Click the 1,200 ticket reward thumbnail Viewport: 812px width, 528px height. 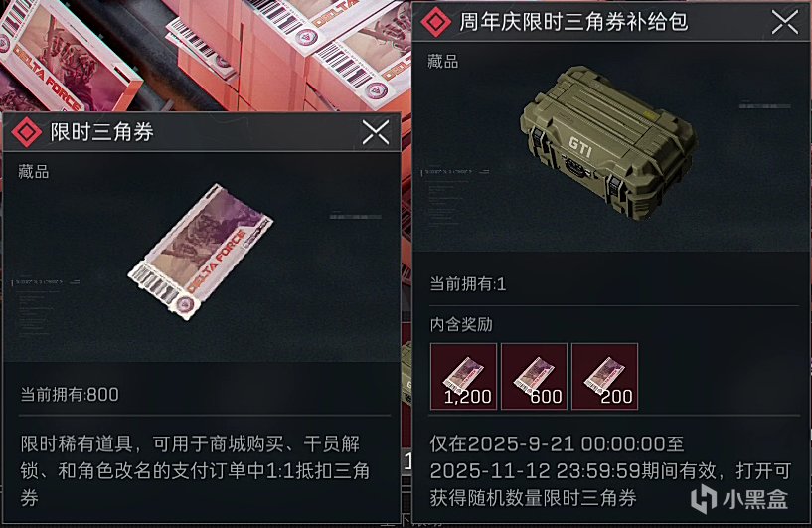coord(463,376)
